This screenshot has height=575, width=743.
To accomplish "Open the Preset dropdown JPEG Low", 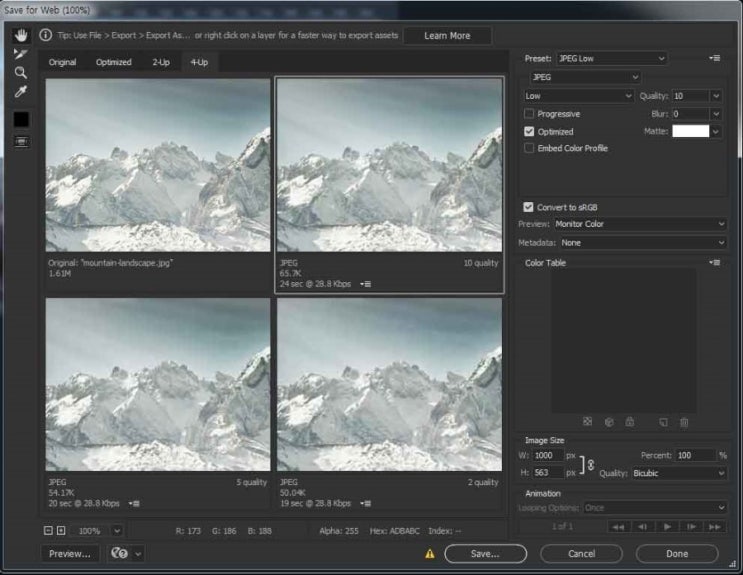I will click(x=611, y=59).
